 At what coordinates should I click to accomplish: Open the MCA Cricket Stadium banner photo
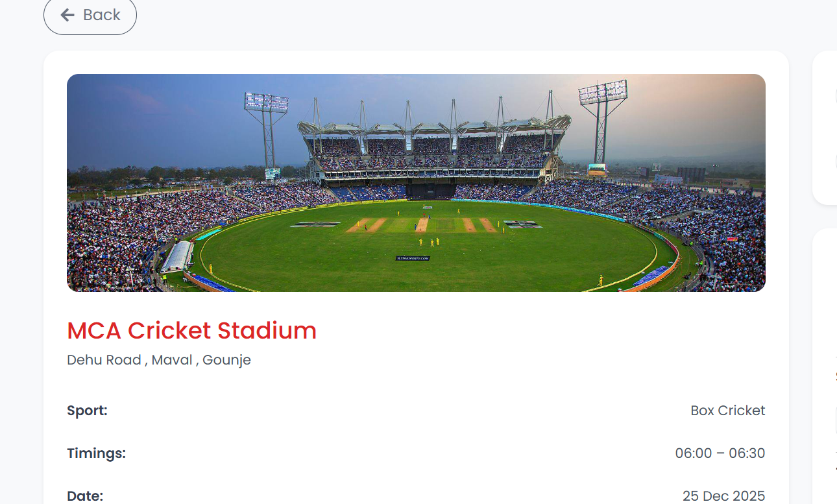[x=416, y=182]
